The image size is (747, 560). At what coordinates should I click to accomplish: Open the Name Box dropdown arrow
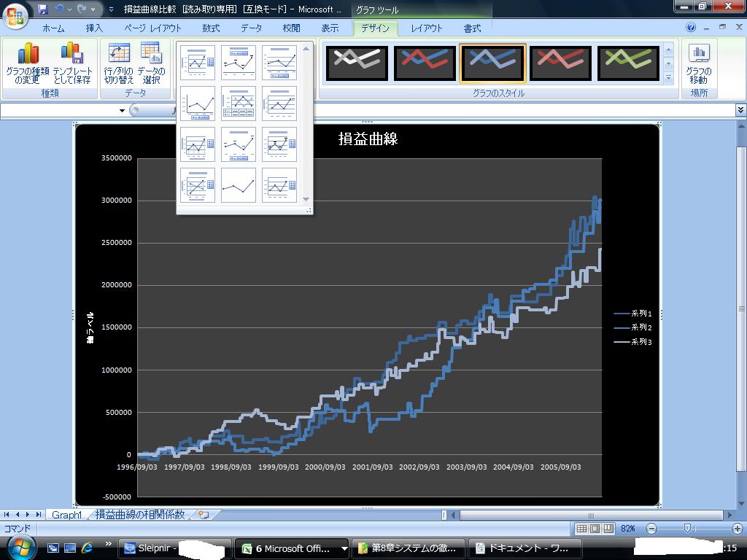(x=122, y=110)
